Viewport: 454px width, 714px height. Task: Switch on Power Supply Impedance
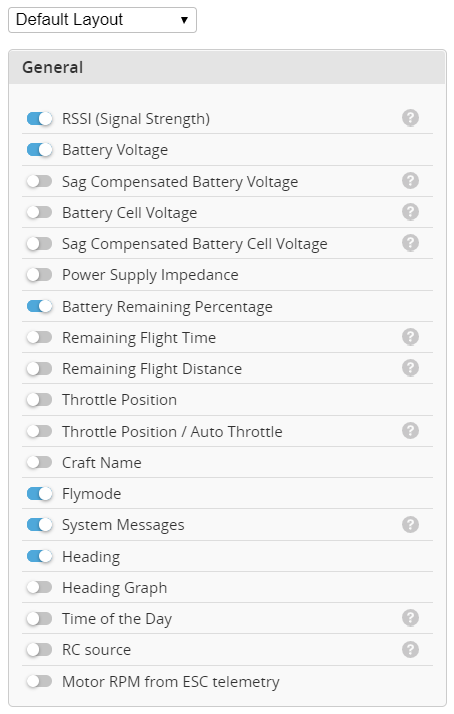pos(39,275)
